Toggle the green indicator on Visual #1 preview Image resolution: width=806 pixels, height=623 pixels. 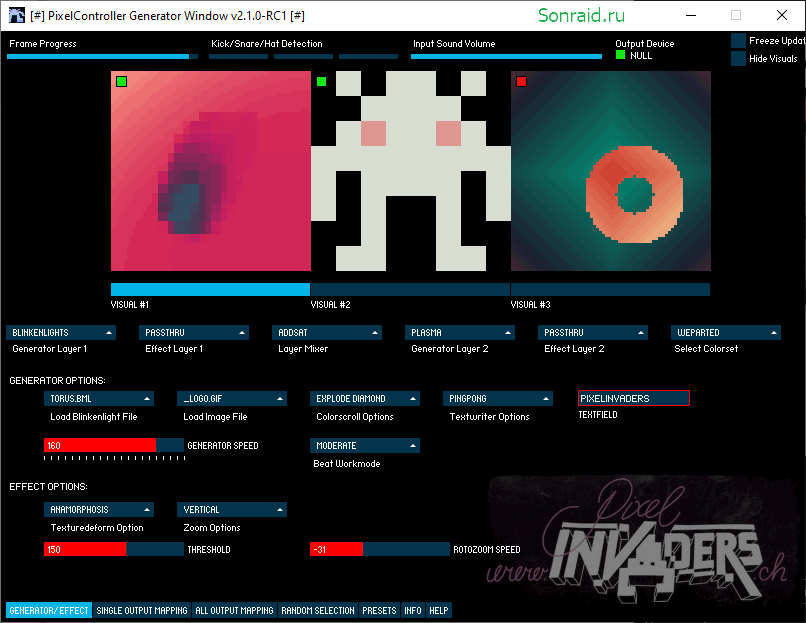coord(121,81)
